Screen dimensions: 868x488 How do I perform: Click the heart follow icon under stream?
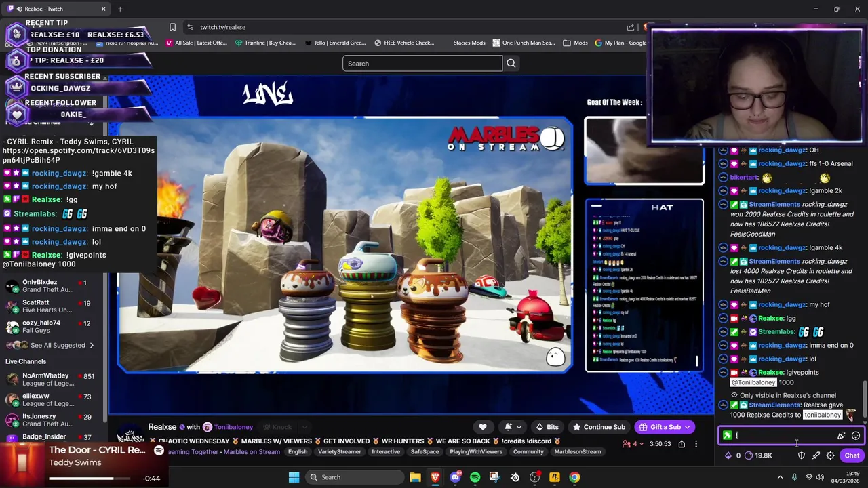coord(483,427)
